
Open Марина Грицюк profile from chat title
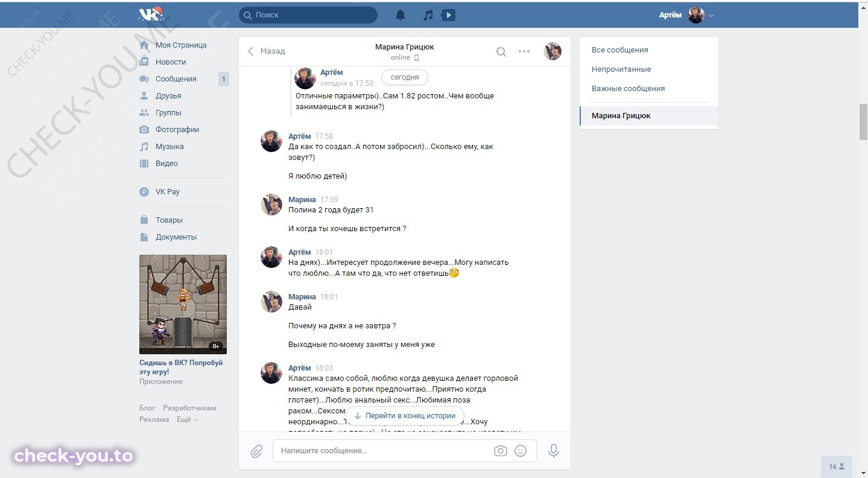pyautogui.click(x=404, y=47)
